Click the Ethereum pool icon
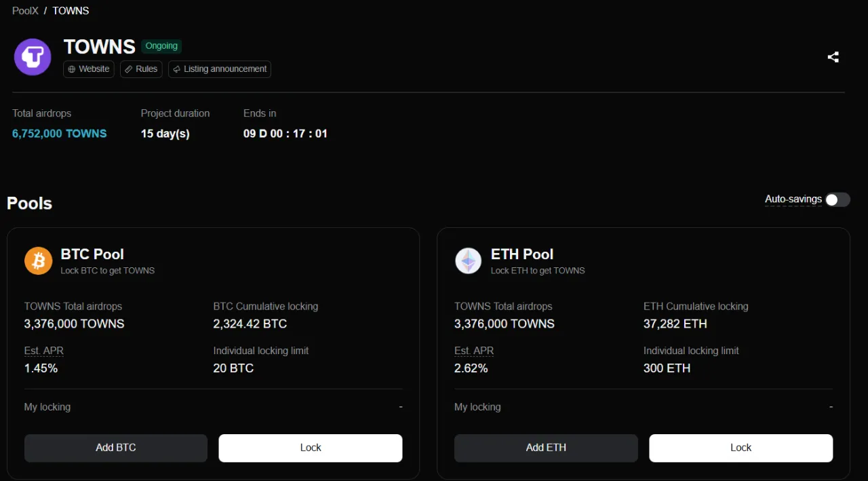This screenshot has width=868, height=481. pyautogui.click(x=468, y=261)
